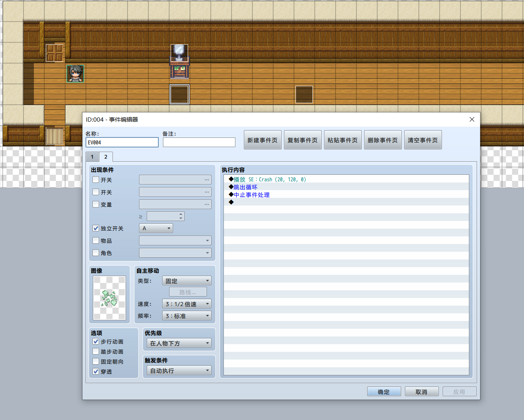Enable the 物品 condition checkbox
524x420 pixels.
pyautogui.click(x=96, y=241)
